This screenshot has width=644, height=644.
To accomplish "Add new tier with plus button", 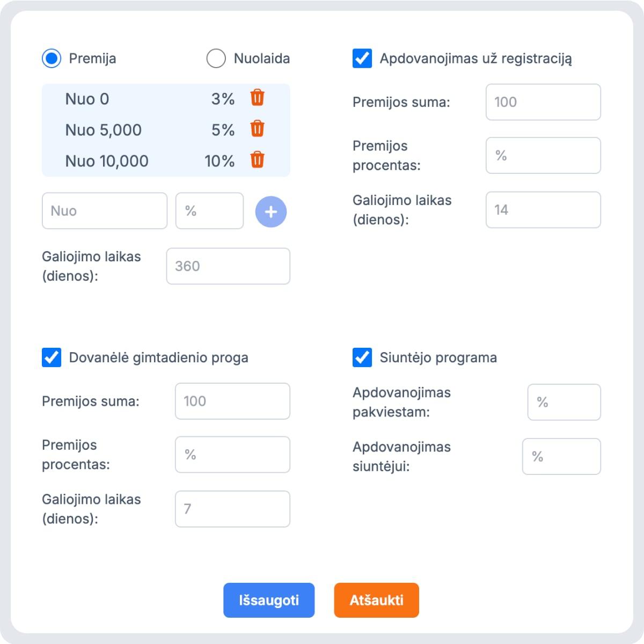I will click(x=271, y=211).
